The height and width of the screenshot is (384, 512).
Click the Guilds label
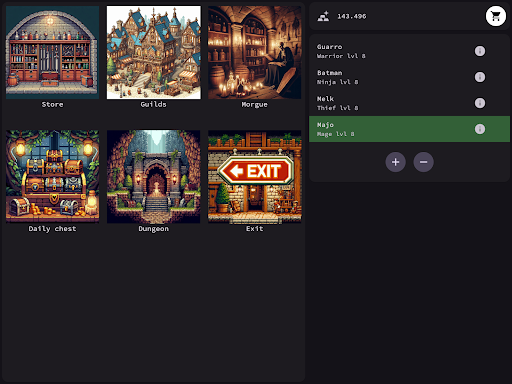(154, 104)
